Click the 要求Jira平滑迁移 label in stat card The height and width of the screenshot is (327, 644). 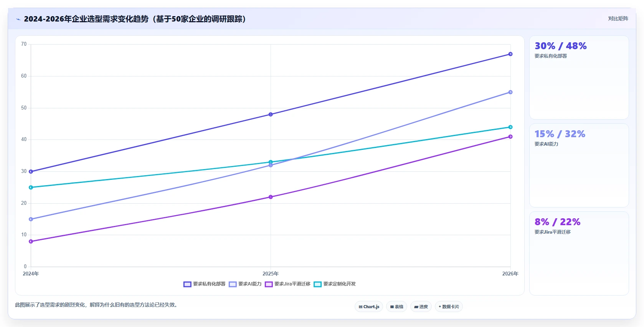[x=552, y=232]
